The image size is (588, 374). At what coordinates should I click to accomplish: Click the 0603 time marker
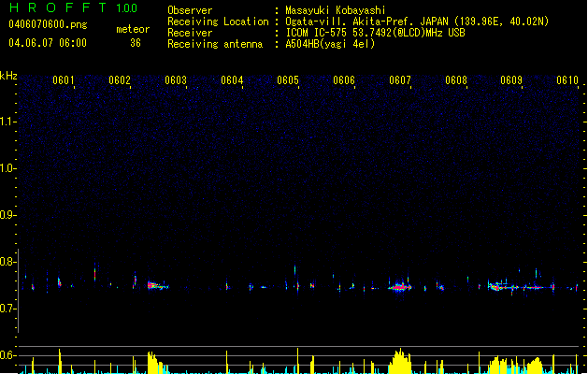[176, 80]
